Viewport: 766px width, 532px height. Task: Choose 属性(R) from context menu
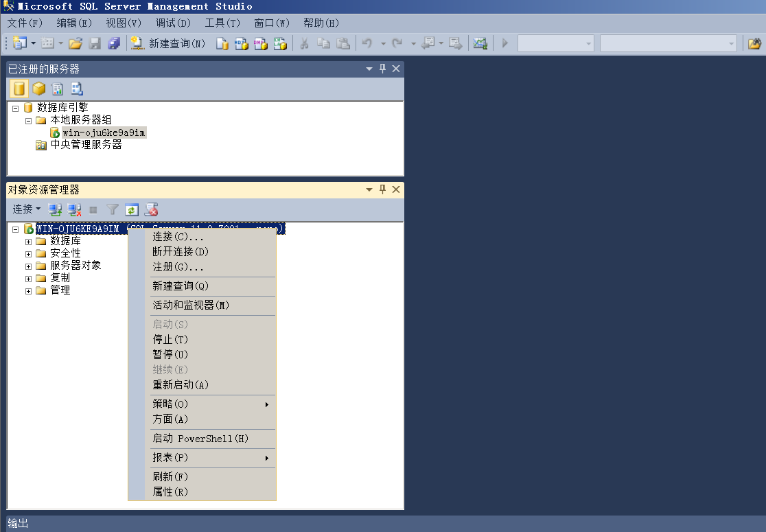[202, 492]
